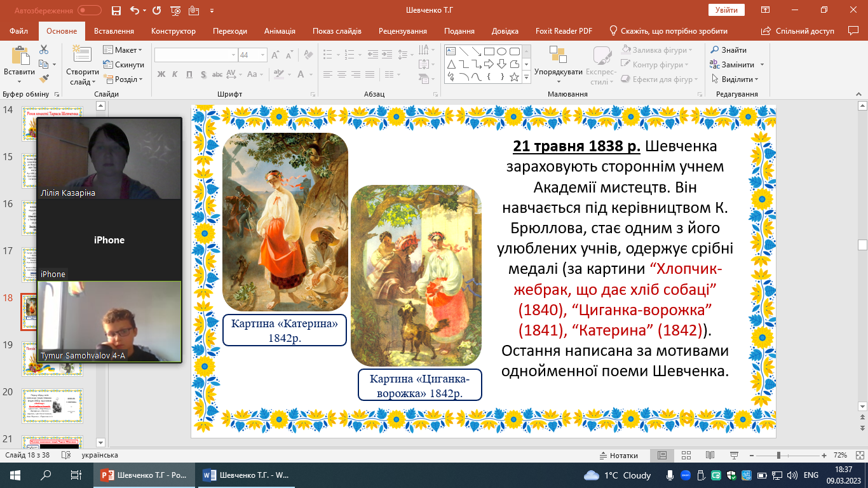Screen dimensions: 868x488
Task: Open the font name combo box
Action: click(x=196, y=55)
